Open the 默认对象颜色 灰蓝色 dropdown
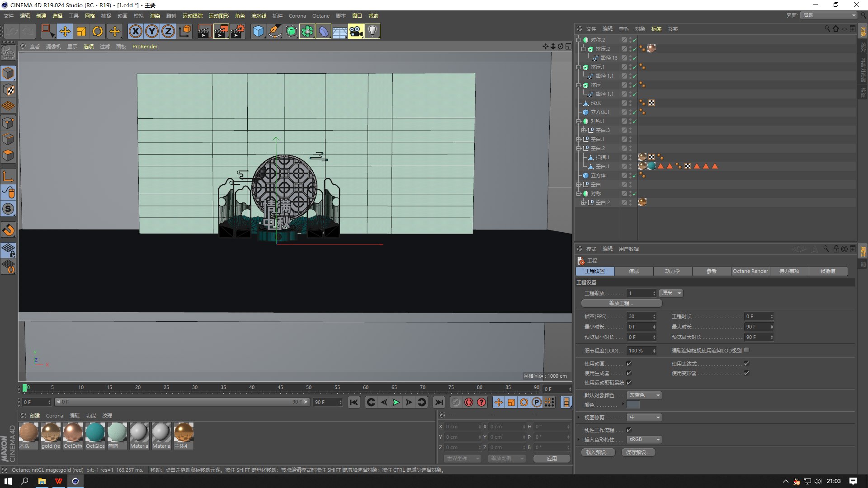Image resolution: width=868 pixels, height=488 pixels. [x=644, y=395]
